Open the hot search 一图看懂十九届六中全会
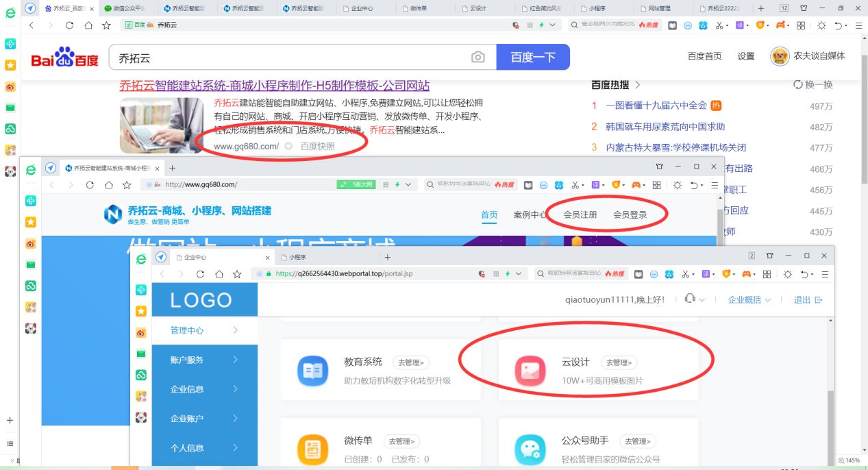The width and height of the screenshot is (868, 470). tap(656, 106)
